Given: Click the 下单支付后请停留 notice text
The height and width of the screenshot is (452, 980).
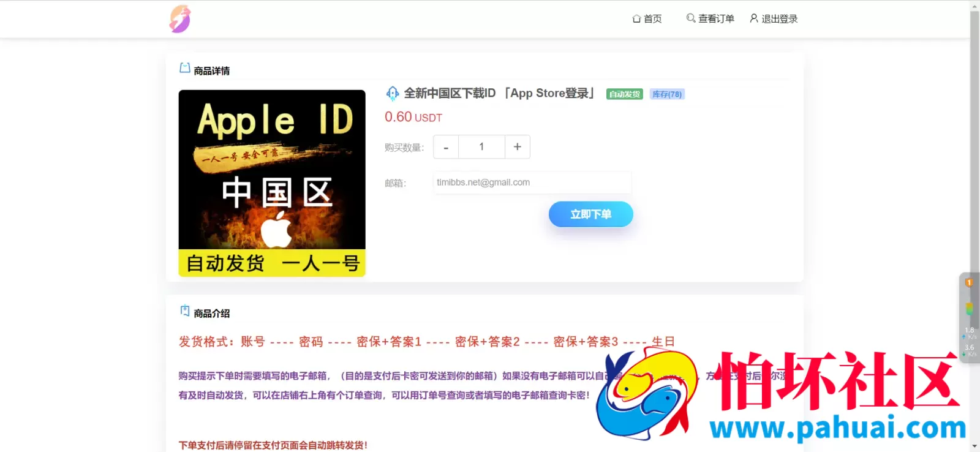Looking at the screenshot, I should [x=273, y=445].
